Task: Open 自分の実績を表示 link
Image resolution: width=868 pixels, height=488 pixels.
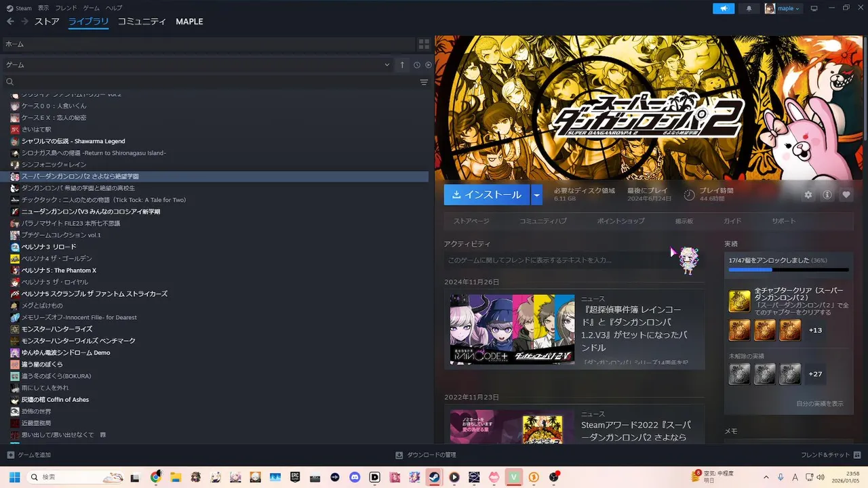Action: point(820,403)
